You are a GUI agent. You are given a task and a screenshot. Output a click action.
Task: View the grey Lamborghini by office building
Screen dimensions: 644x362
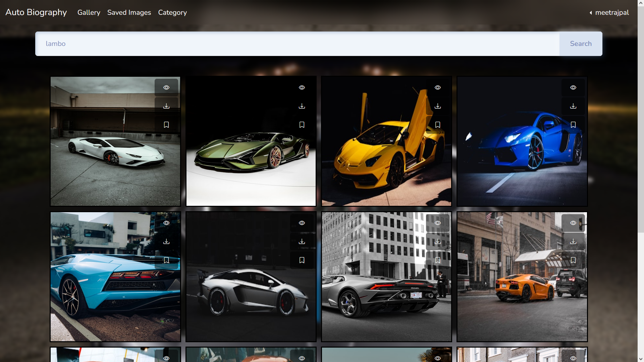pyautogui.click(x=438, y=223)
